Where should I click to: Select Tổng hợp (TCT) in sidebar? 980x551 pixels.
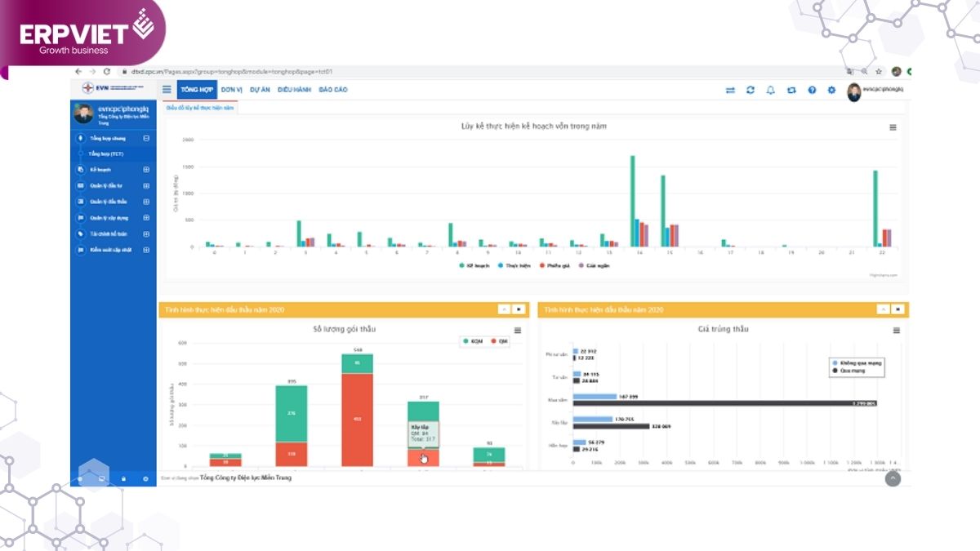[106, 153]
